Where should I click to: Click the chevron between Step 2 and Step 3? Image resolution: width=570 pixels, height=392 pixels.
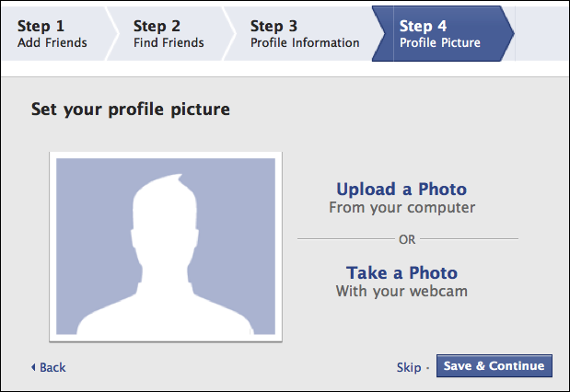tap(229, 33)
